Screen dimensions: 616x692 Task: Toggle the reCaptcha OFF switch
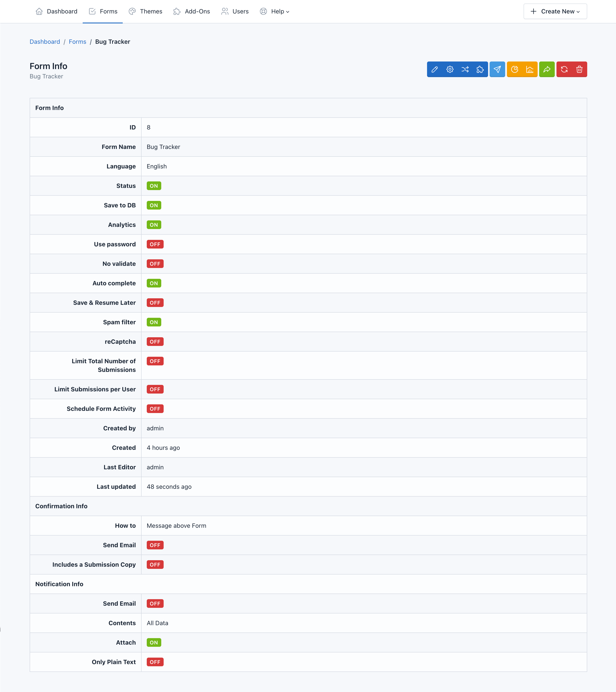point(155,342)
